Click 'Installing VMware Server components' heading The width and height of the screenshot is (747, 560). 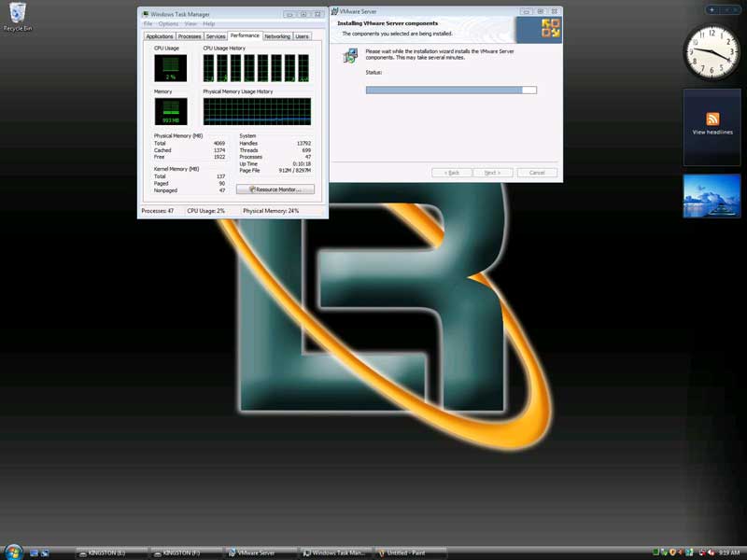[x=388, y=23]
